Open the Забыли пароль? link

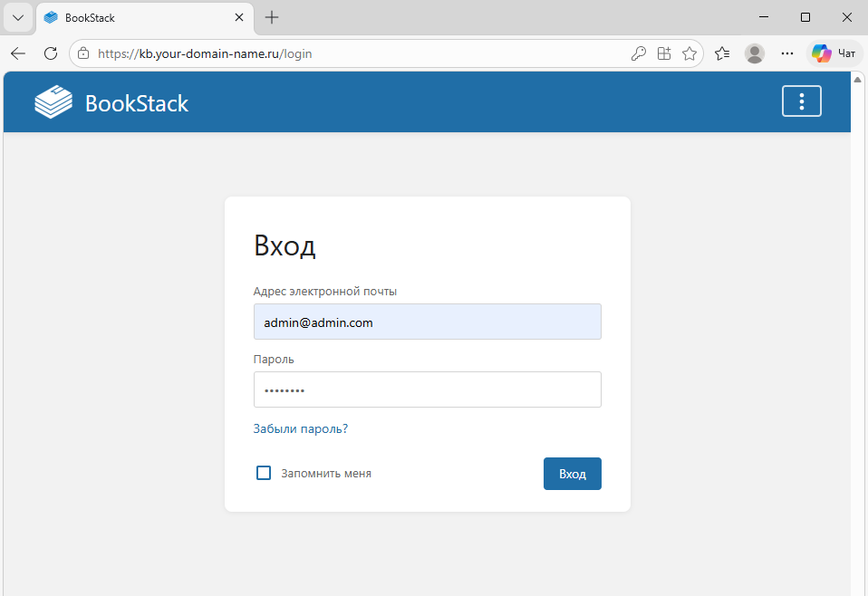click(300, 428)
